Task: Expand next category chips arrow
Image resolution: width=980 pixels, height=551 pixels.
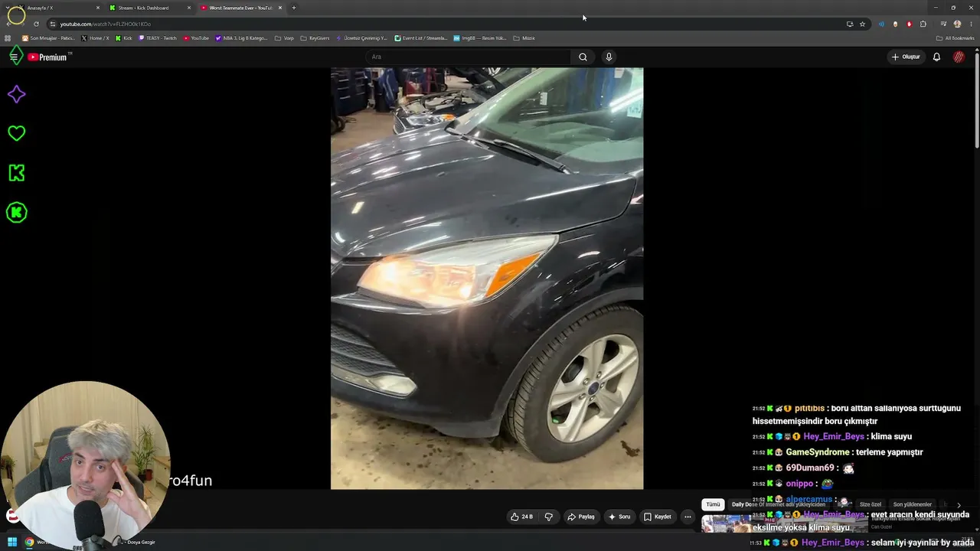Action: [959, 505]
